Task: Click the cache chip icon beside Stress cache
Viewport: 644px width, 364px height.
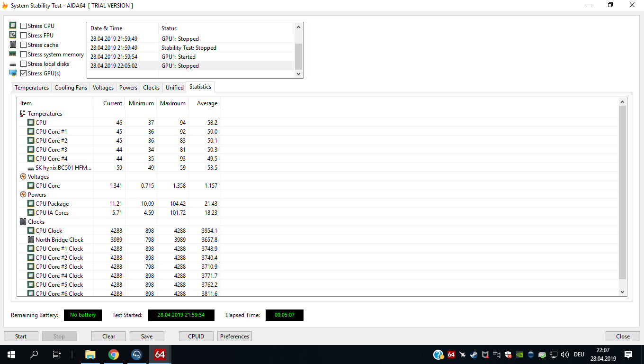Action: (13, 45)
